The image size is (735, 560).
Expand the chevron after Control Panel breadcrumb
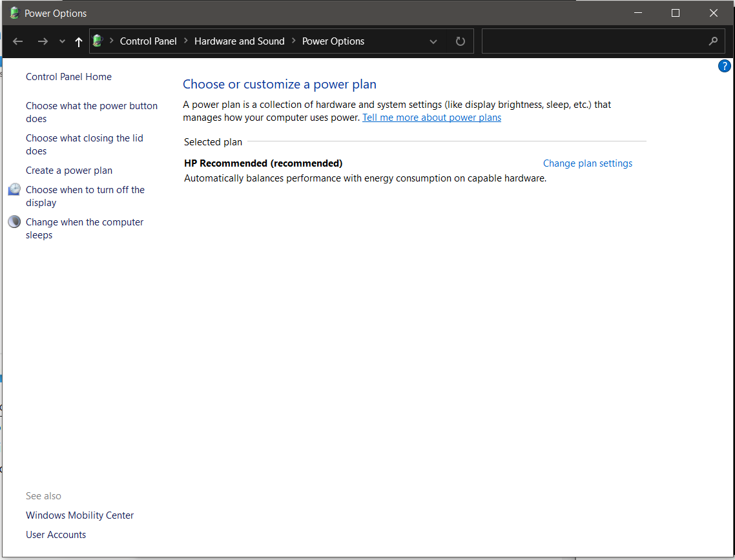(x=185, y=41)
